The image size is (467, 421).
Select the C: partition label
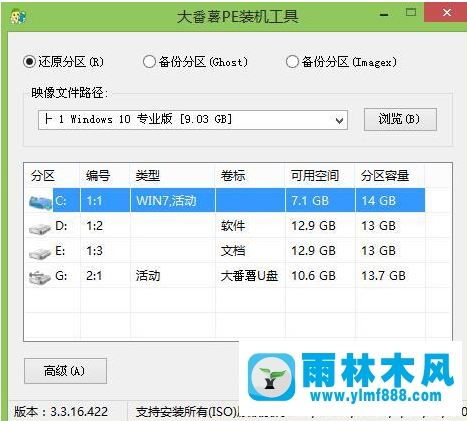(x=61, y=201)
